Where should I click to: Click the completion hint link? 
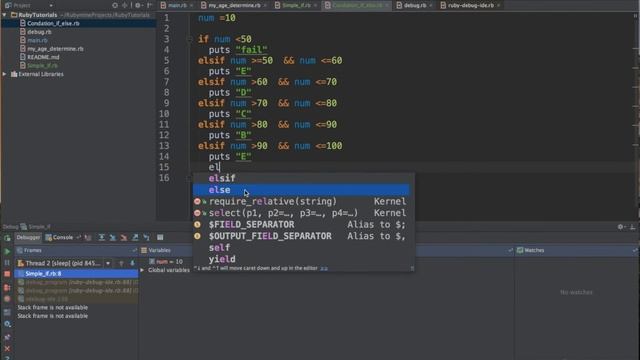click(324, 268)
